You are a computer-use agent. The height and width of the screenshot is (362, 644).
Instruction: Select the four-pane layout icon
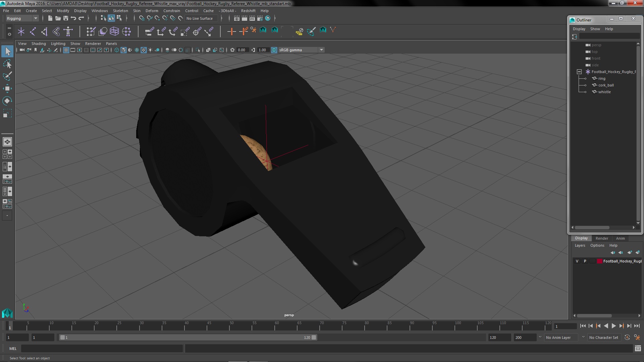click(x=7, y=154)
